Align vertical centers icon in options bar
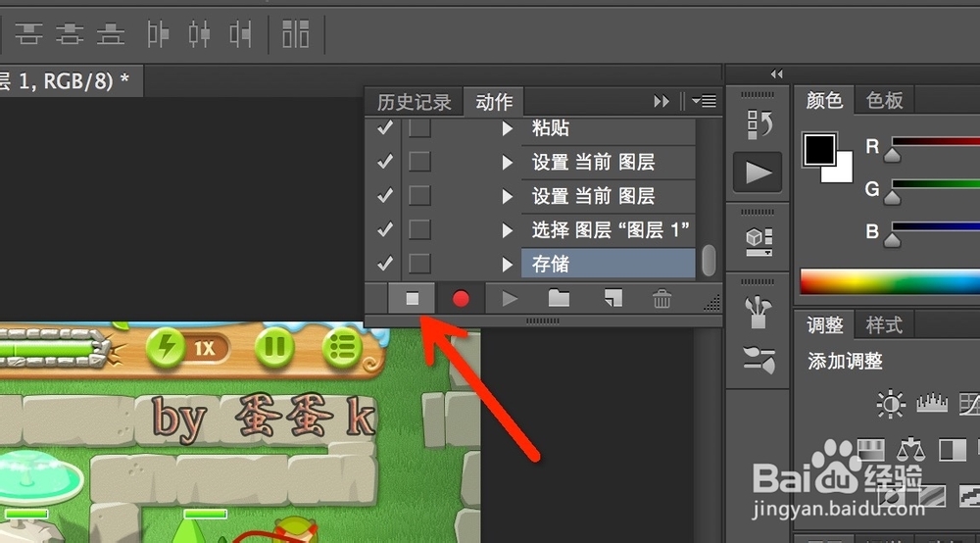This screenshot has width=980, height=543. pyautogui.click(x=70, y=33)
